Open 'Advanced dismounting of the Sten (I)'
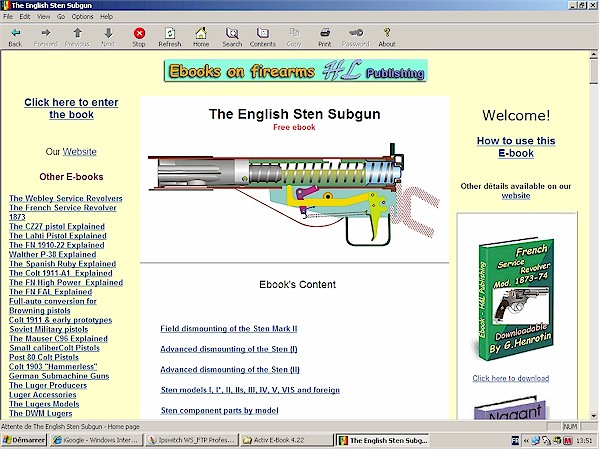This screenshot has width=600, height=450. click(x=229, y=349)
